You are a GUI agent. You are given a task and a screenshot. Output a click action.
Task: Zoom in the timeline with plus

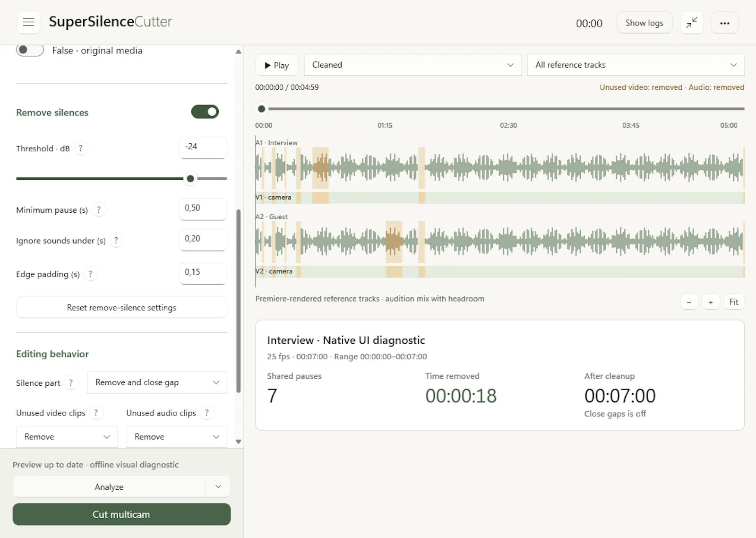tap(711, 302)
